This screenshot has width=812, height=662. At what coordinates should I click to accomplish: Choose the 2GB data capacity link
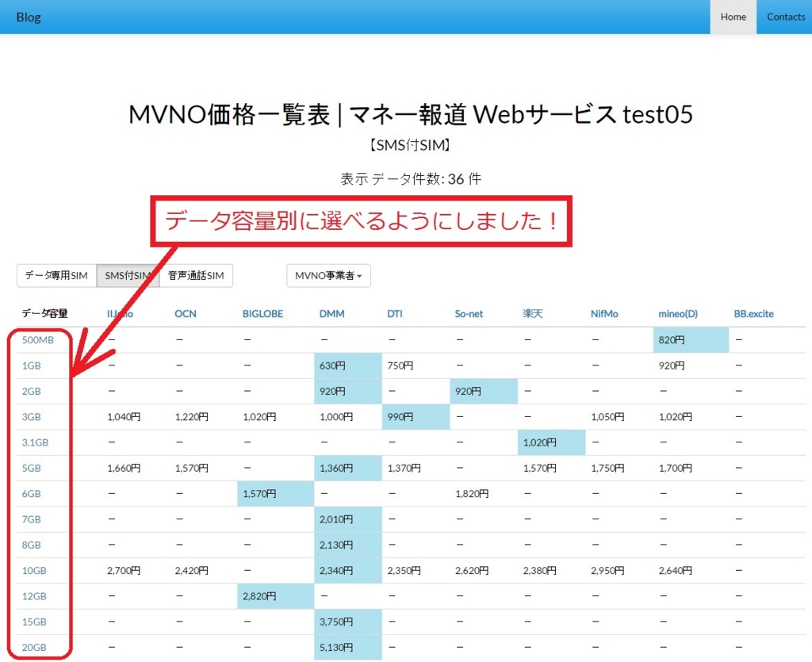[x=31, y=392]
